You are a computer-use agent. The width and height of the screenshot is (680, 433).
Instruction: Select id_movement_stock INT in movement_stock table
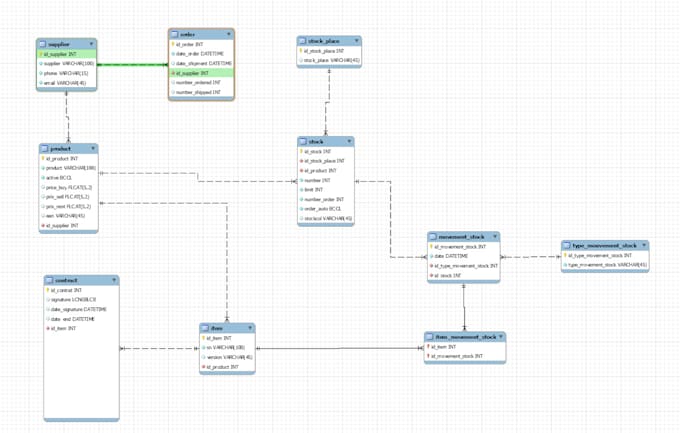point(464,246)
